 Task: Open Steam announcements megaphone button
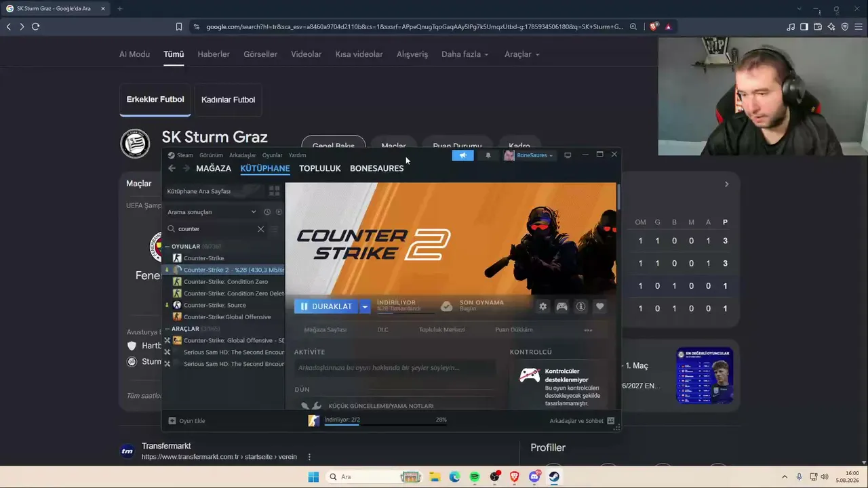point(462,155)
